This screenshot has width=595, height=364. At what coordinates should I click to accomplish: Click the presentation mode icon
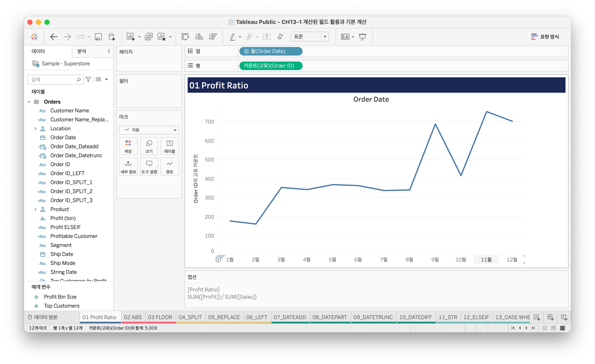(362, 37)
